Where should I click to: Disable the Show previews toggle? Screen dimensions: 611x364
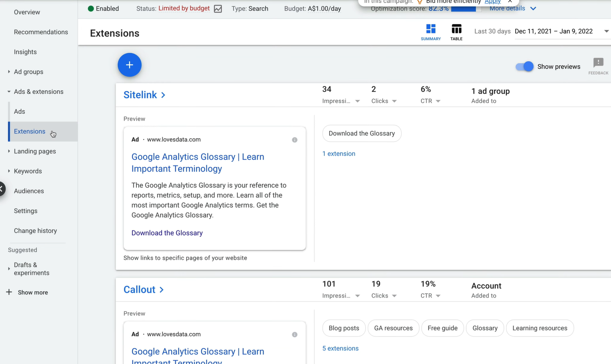coord(524,66)
